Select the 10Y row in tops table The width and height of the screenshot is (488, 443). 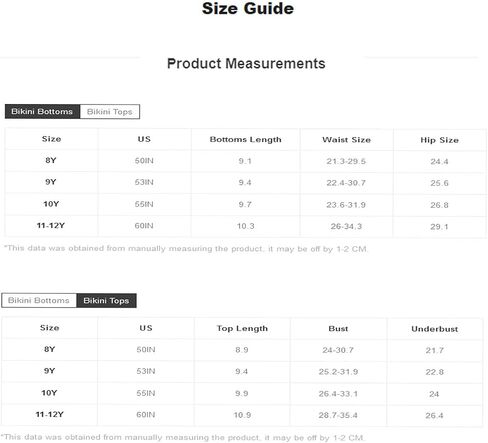pyautogui.click(x=242, y=393)
